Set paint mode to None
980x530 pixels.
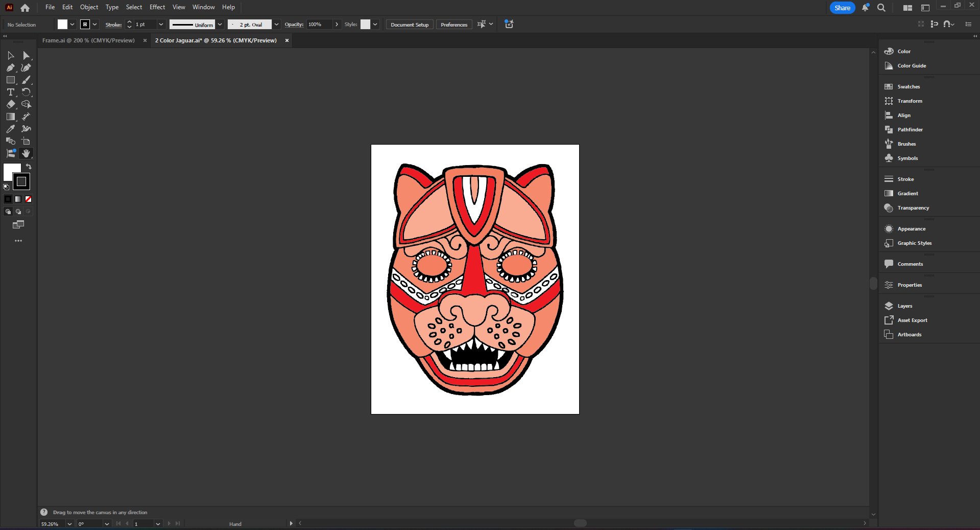pyautogui.click(x=29, y=199)
